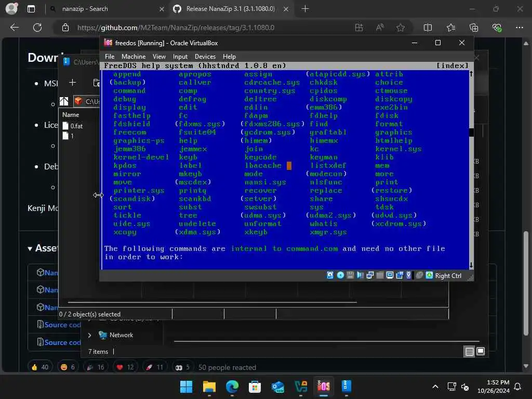Switch Explorer to large thumbnails view
This screenshot has height=399, width=532.
click(481, 352)
